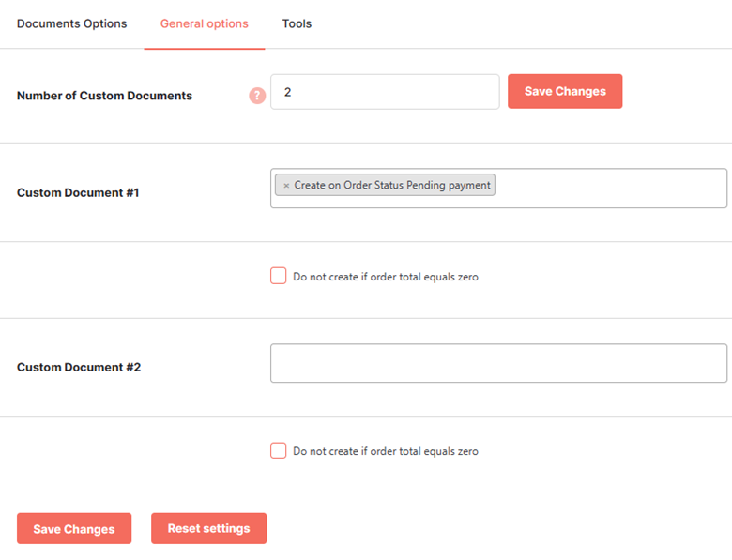
Task: Click the Number of Custom Documents label
Action: [x=104, y=96]
